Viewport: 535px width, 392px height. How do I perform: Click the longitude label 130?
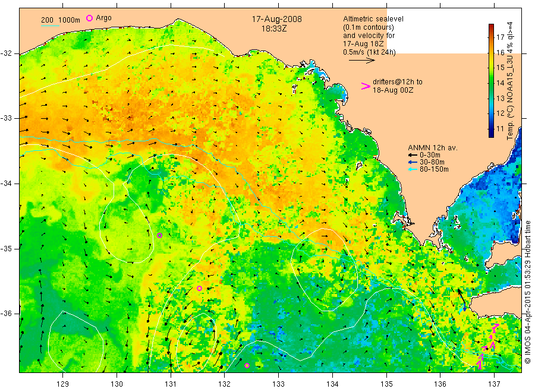point(117,384)
